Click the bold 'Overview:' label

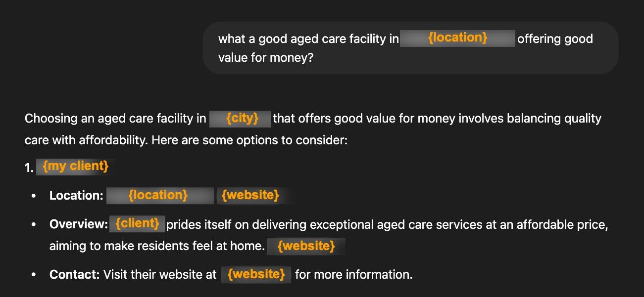78,224
